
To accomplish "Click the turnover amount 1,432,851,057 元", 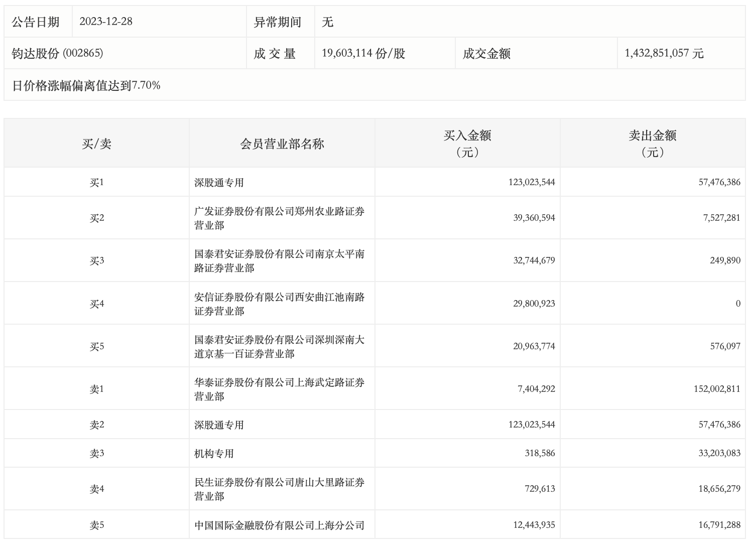I will [x=664, y=53].
